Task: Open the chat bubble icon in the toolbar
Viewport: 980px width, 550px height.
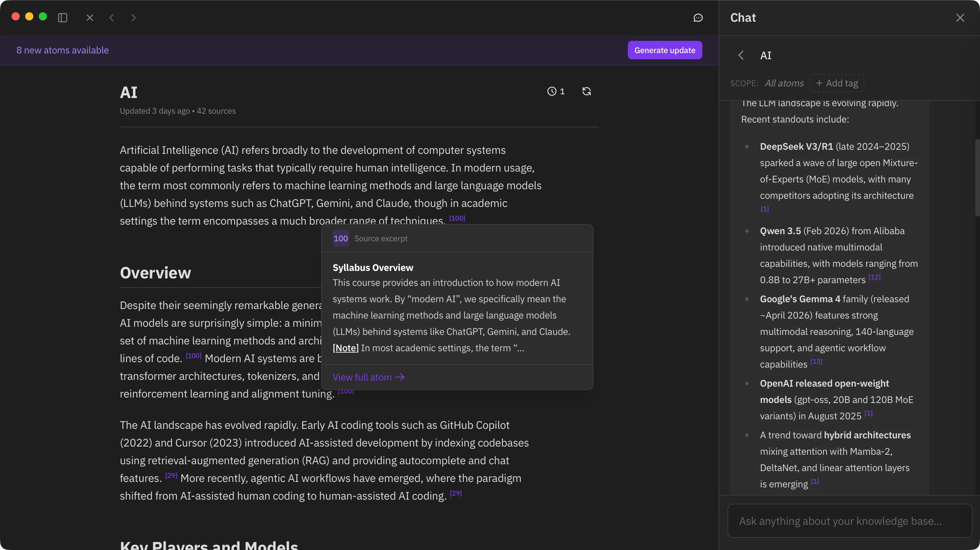Action: 698,18
